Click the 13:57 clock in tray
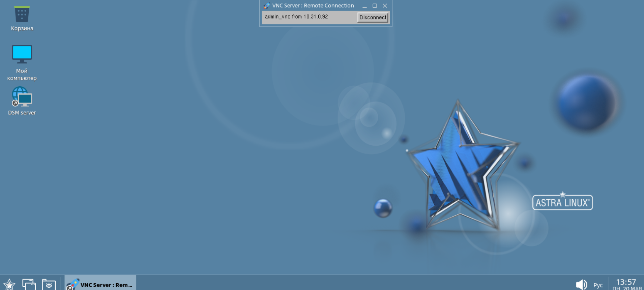 pyautogui.click(x=626, y=282)
